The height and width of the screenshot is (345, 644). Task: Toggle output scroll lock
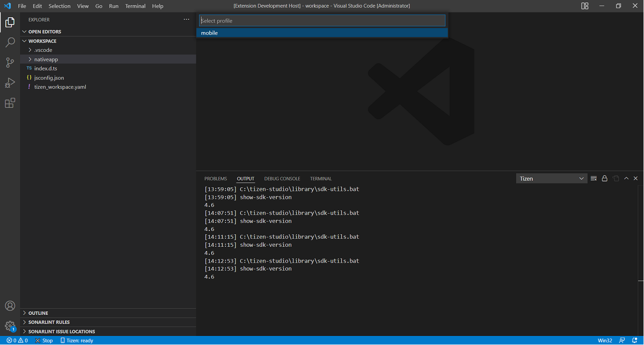[x=605, y=178]
